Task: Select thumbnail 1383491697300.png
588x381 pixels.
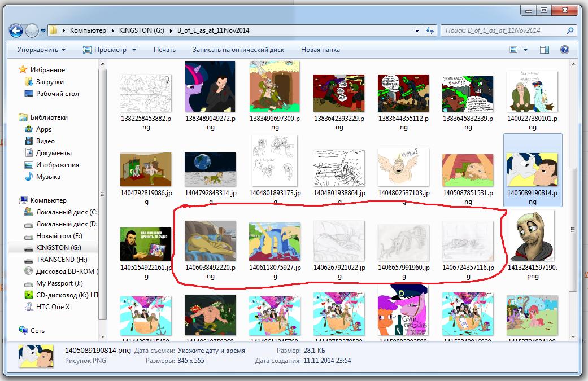Action: tap(275, 86)
